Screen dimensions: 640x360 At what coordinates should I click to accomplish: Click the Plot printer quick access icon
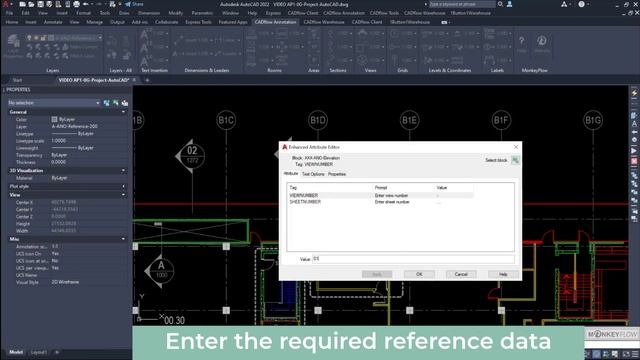pyautogui.click(x=76, y=4)
